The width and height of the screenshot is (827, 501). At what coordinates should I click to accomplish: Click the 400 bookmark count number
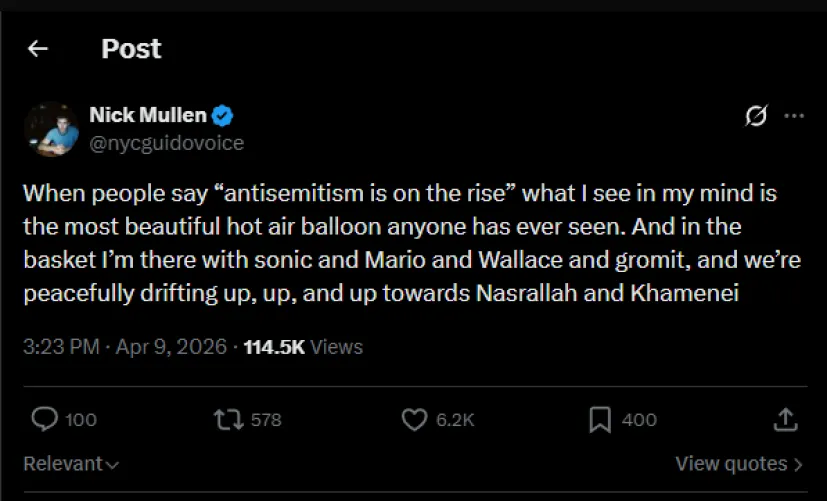pyautogui.click(x=639, y=420)
